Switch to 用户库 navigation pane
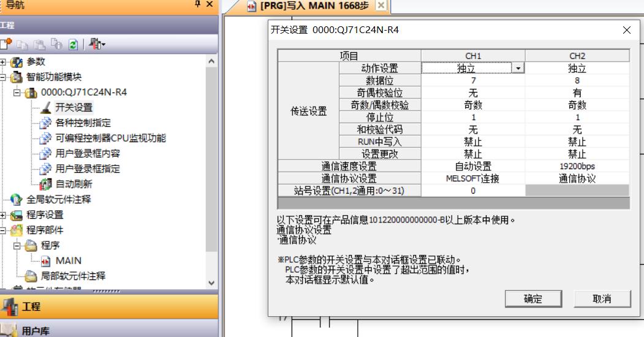This screenshot has width=644, height=337. tap(36, 331)
